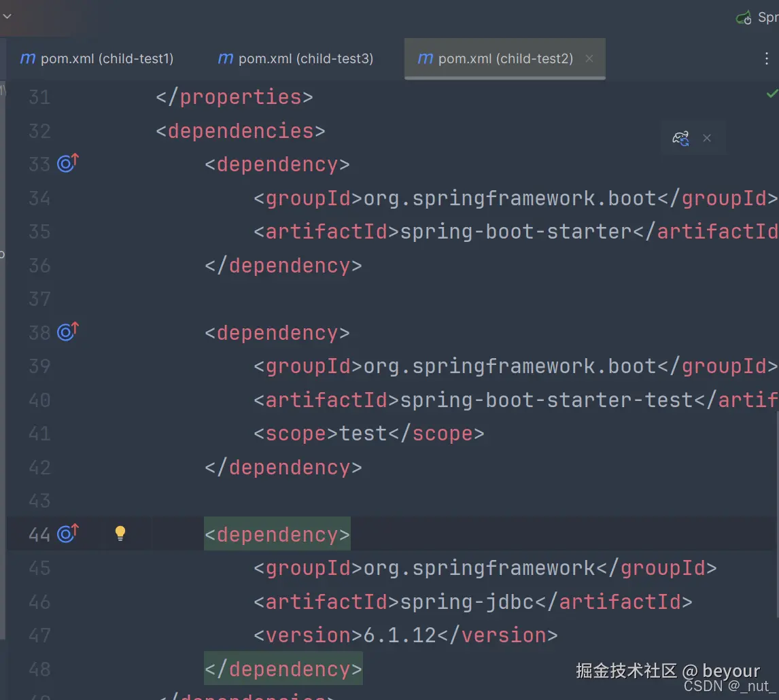Click the green inspection checkmark indicator
This screenshot has height=700, width=779.
click(x=772, y=93)
